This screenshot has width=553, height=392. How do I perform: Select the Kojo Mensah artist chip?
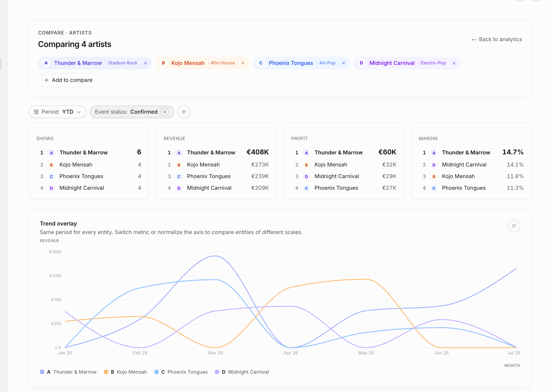tap(202, 63)
